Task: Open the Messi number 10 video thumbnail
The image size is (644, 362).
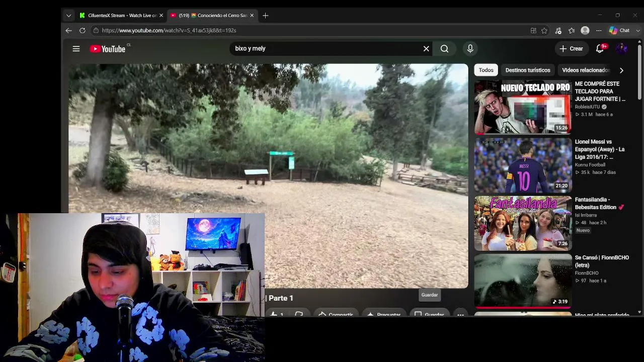Action: [x=523, y=165]
